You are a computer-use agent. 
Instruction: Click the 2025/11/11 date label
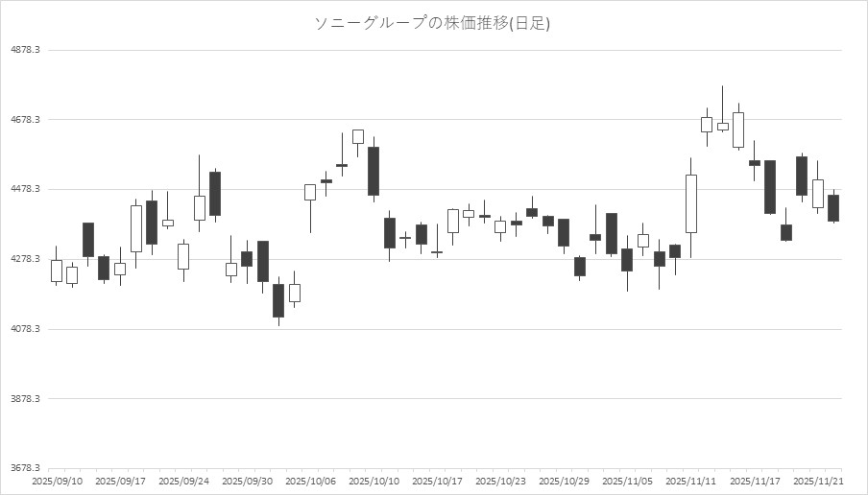pos(690,481)
